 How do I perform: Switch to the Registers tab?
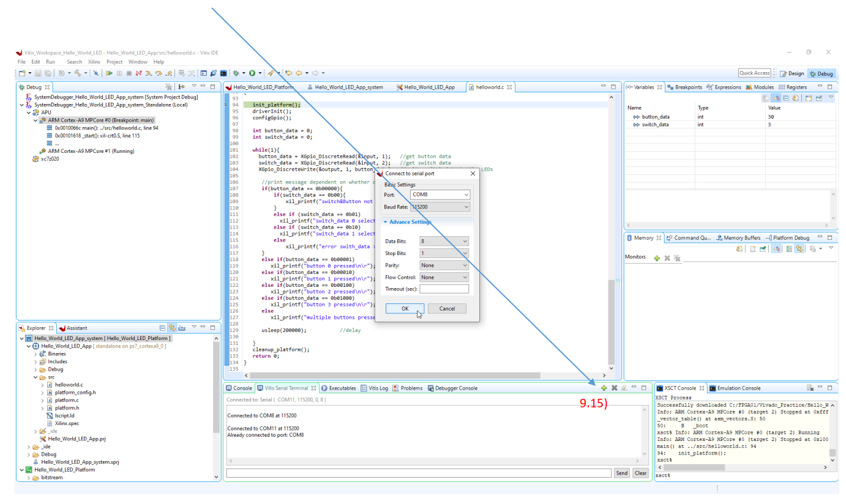point(792,87)
